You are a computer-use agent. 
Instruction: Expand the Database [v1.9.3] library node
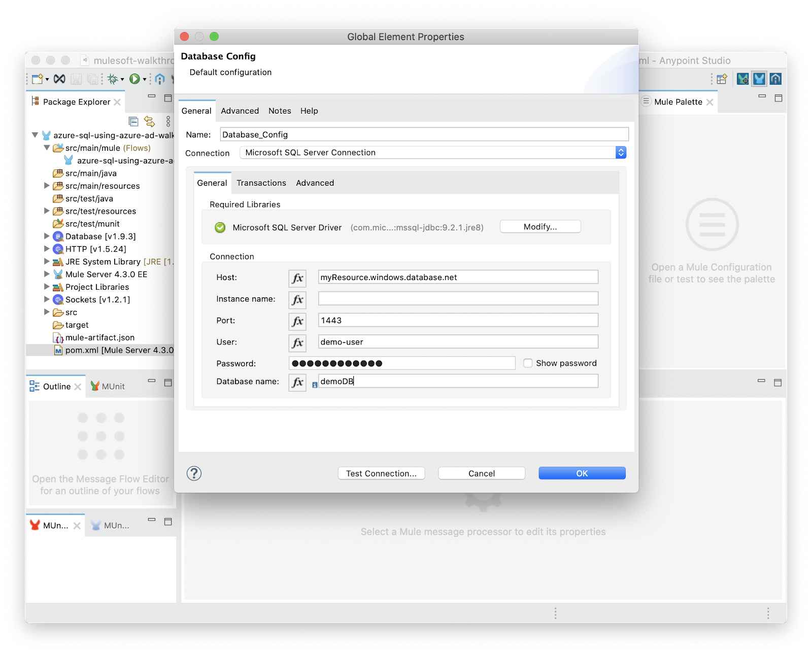tap(47, 236)
